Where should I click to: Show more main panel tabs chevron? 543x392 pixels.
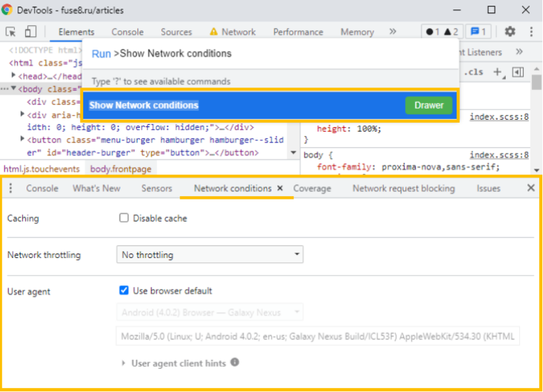coord(392,31)
